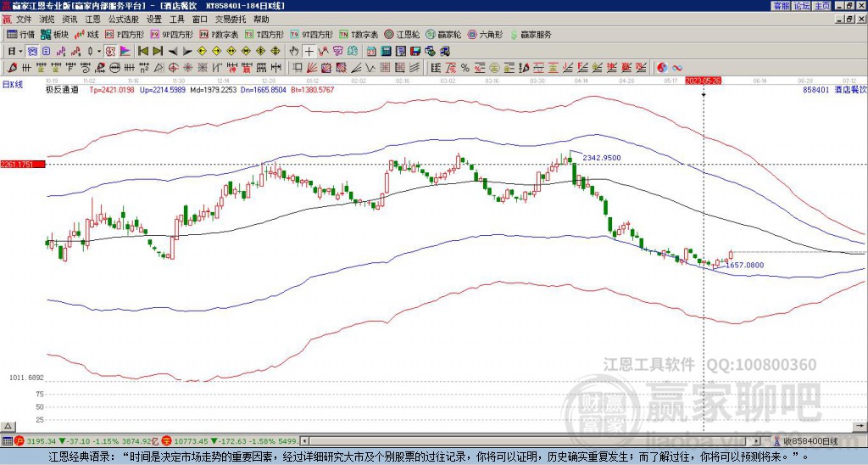Toggle the 权 rights-adjustment button

tap(110, 51)
